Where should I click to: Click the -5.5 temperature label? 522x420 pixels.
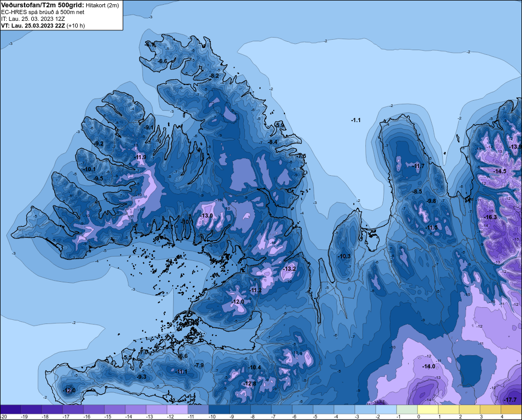[x=128, y=358]
